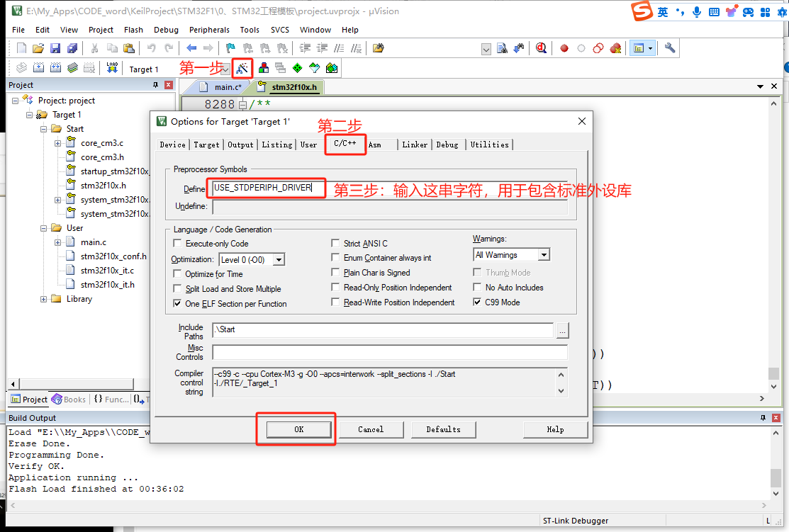Open the Target 1 selection dropdown arrow
Screen dimensions: 789x532
point(225,69)
